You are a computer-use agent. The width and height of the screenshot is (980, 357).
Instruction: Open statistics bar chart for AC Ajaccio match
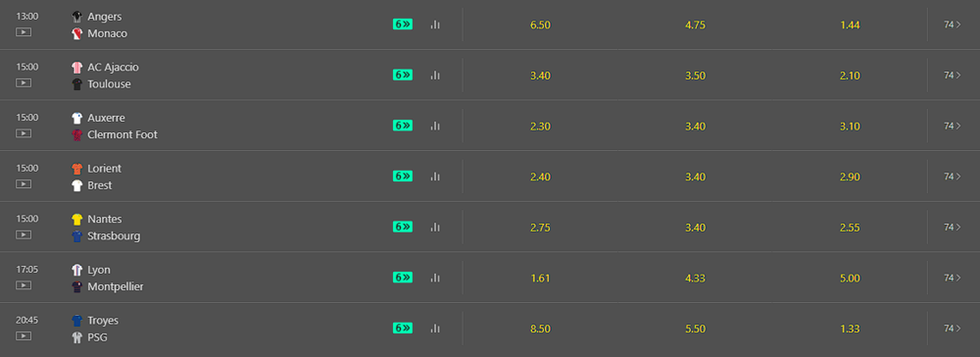tap(435, 76)
